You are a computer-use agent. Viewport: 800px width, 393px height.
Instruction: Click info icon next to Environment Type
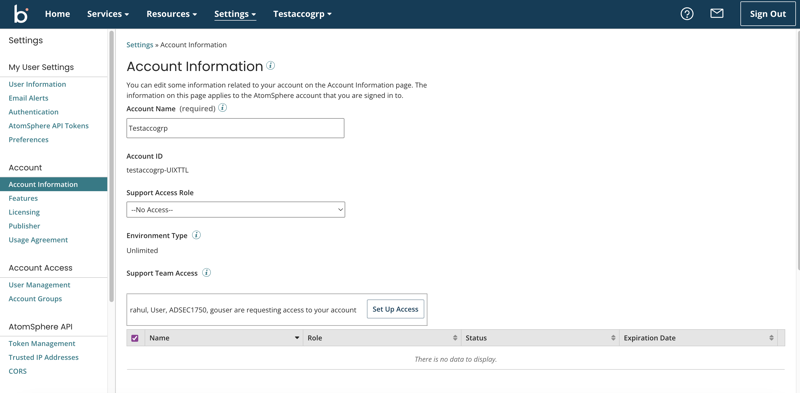[x=196, y=235]
